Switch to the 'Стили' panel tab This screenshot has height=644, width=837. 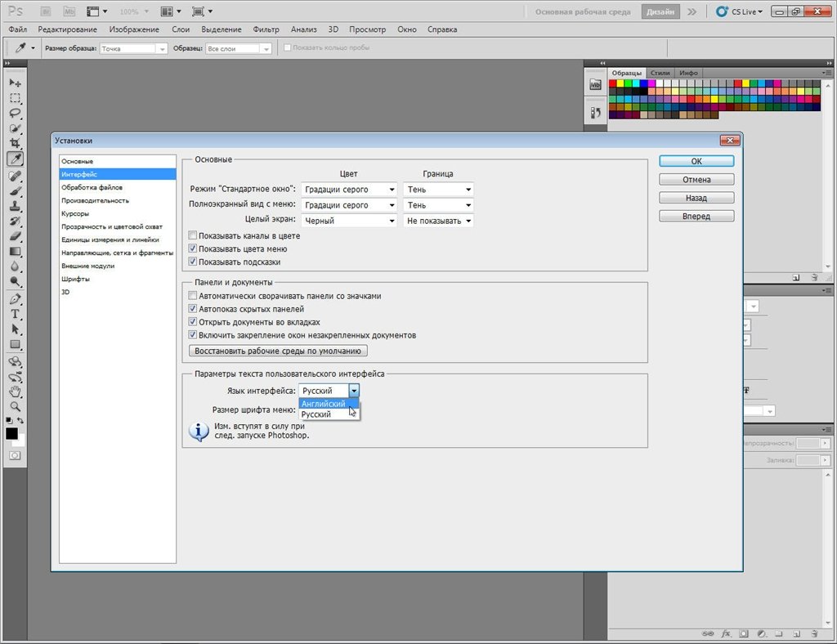[660, 73]
